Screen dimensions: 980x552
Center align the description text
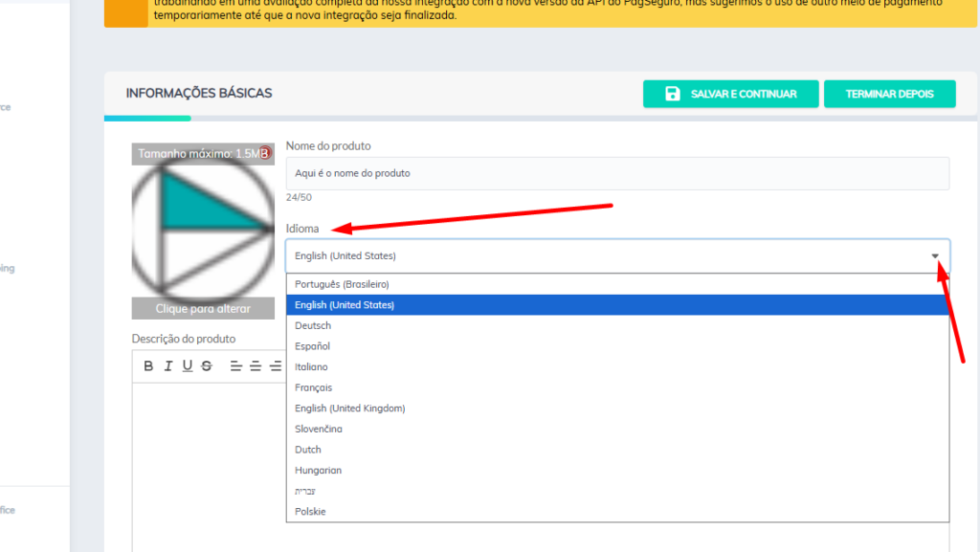[x=256, y=365]
